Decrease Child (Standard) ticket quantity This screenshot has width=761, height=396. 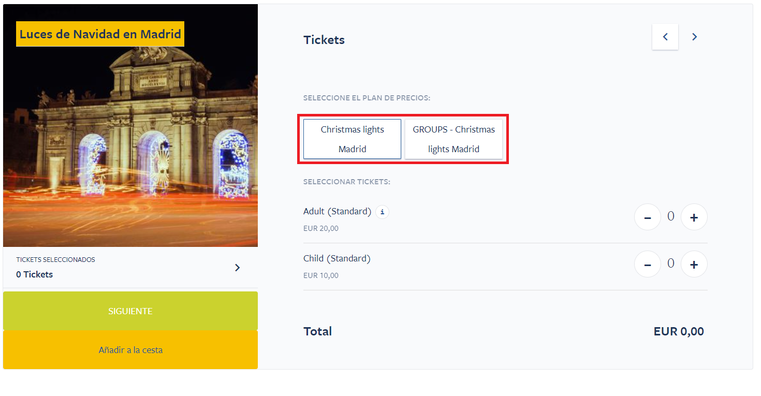[x=647, y=264]
